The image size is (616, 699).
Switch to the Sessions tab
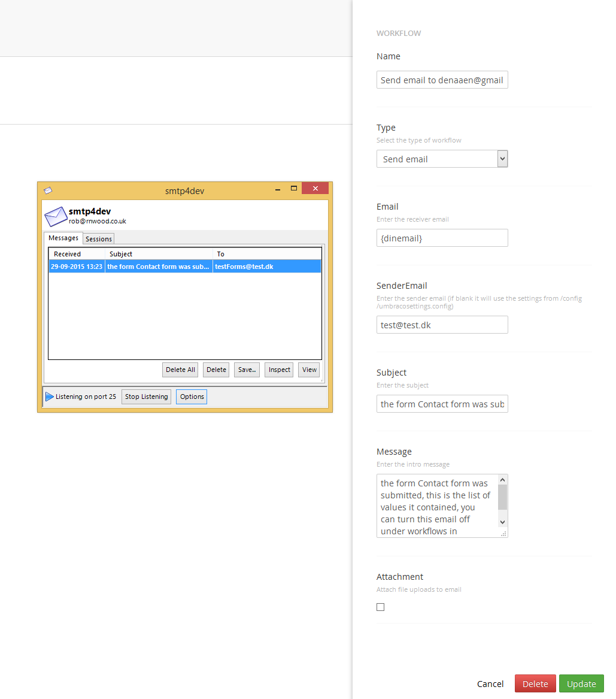(98, 239)
